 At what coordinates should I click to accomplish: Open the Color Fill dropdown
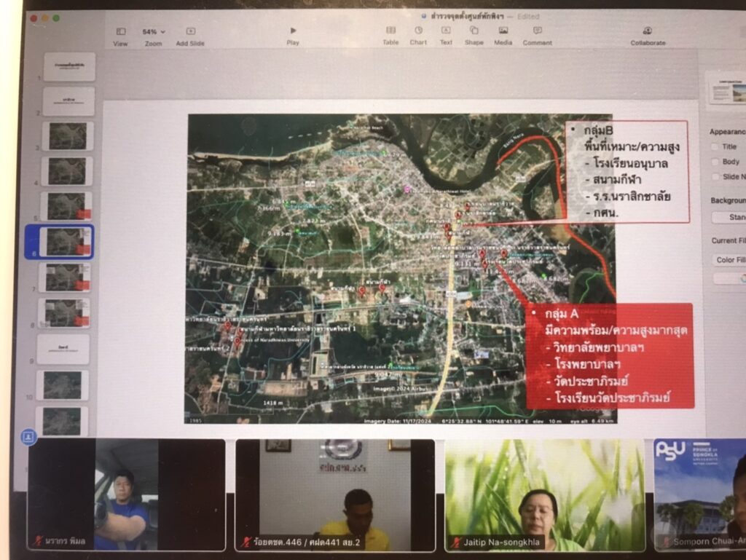729,259
